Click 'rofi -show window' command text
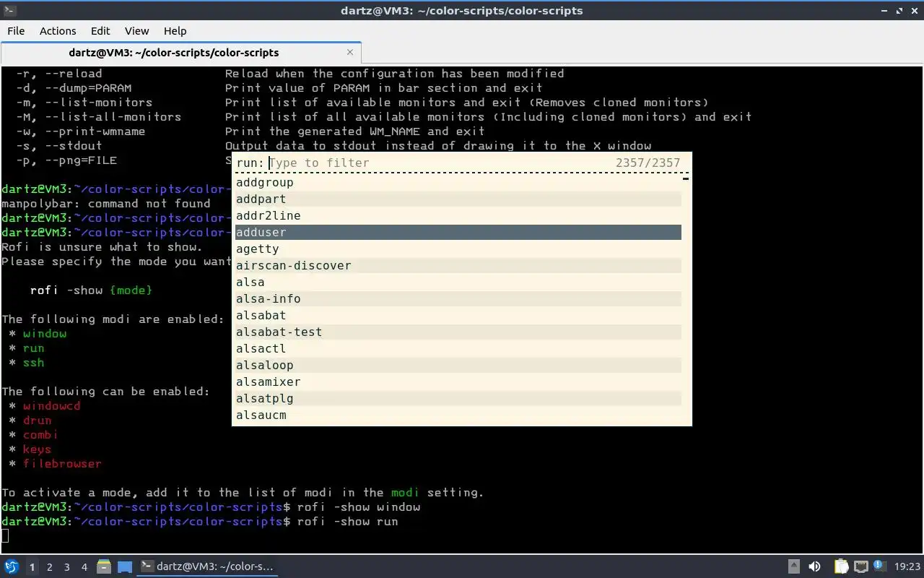The width and height of the screenshot is (924, 578). point(358,507)
